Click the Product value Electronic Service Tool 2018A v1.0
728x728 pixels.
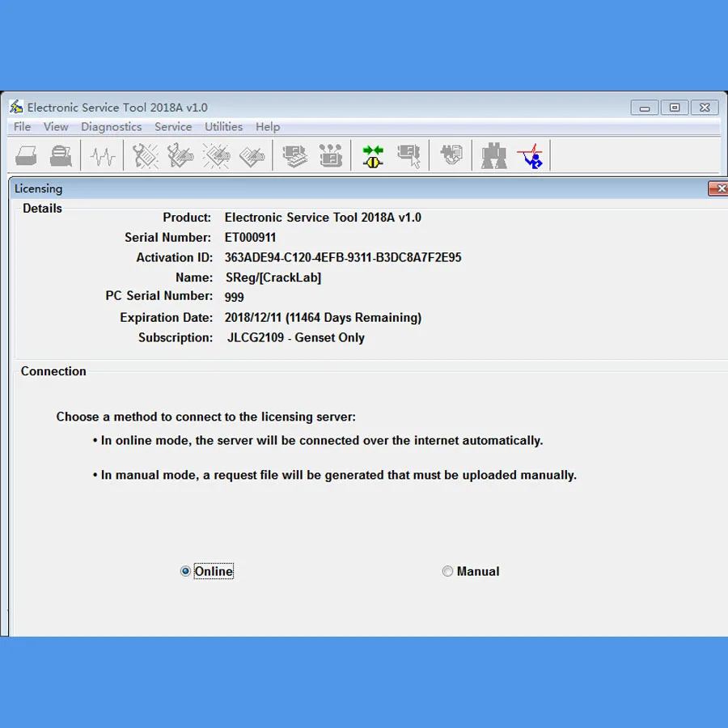(x=323, y=218)
